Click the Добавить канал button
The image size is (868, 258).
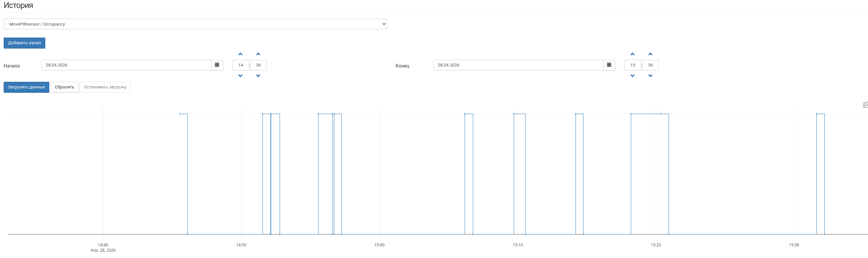tap(24, 43)
